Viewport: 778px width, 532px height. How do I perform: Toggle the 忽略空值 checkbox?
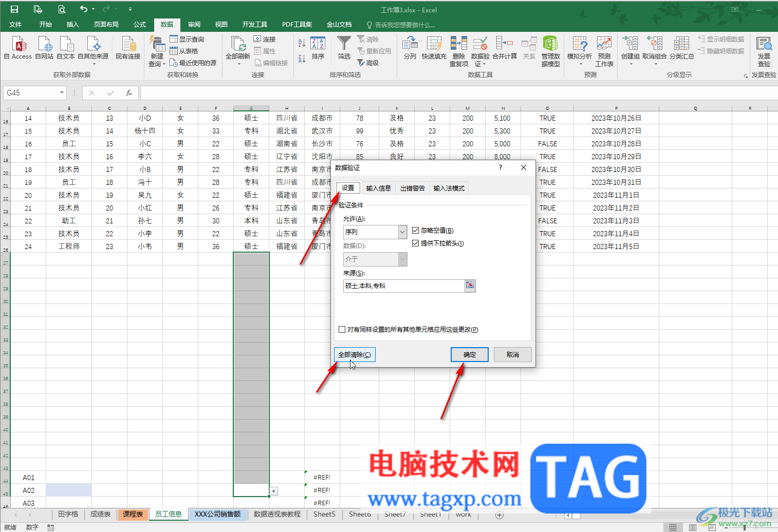point(415,231)
